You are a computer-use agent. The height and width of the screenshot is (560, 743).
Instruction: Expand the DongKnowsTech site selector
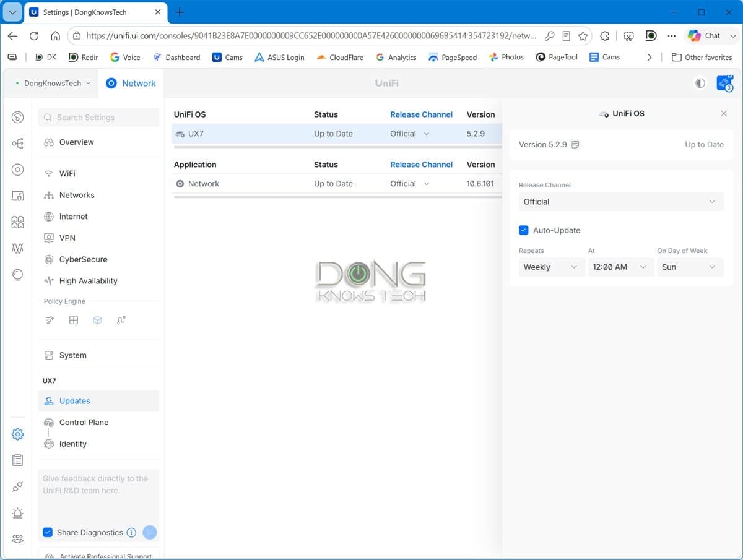point(52,83)
